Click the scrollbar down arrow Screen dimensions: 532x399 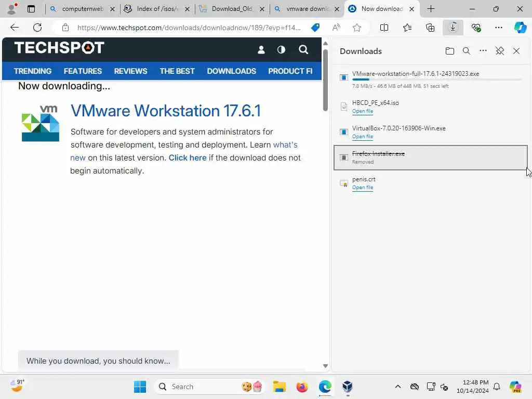click(325, 366)
